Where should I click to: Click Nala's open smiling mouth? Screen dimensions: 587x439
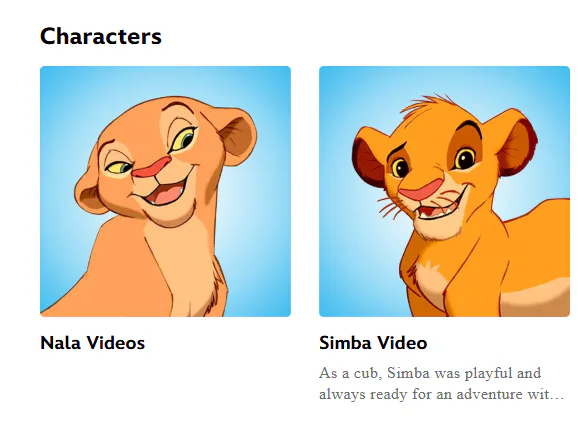(x=165, y=193)
